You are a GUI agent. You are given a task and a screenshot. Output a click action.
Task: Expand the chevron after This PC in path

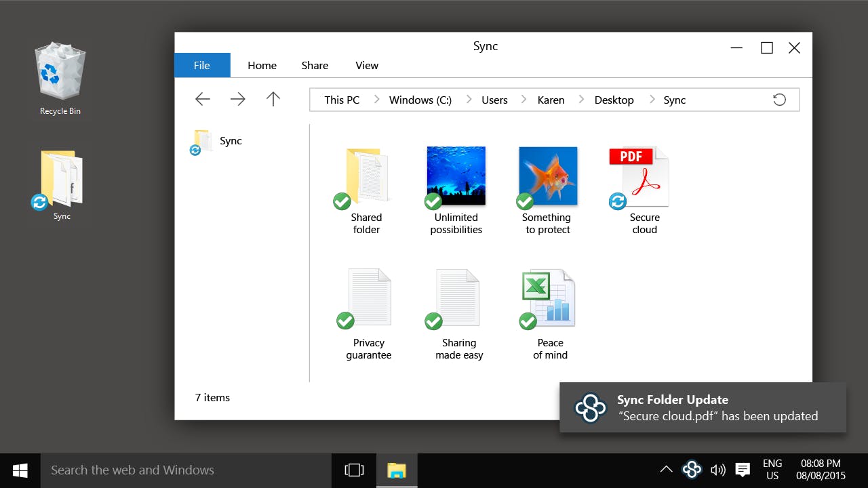pos(376,100)
